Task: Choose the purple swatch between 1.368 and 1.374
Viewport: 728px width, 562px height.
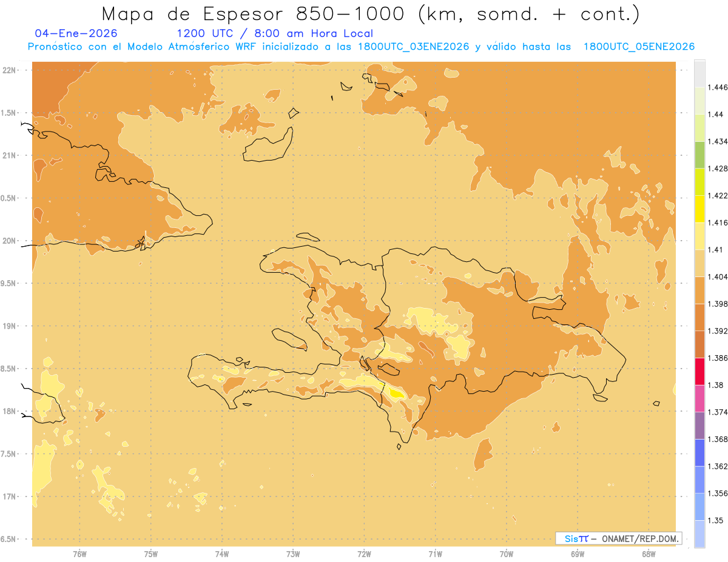Action: pyautogui.click(x=699, y=426)
